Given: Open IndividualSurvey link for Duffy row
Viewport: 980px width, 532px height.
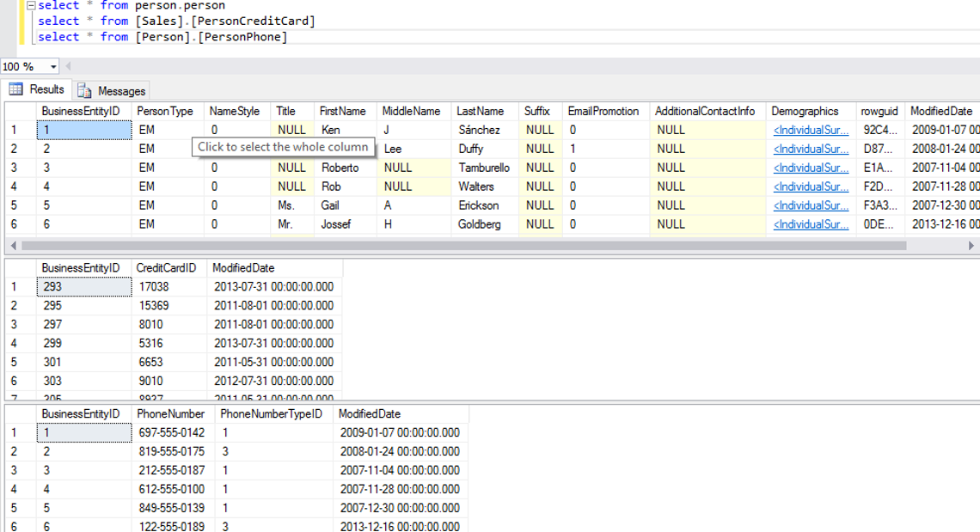Looking at the screenshot, I should (811, 149).
